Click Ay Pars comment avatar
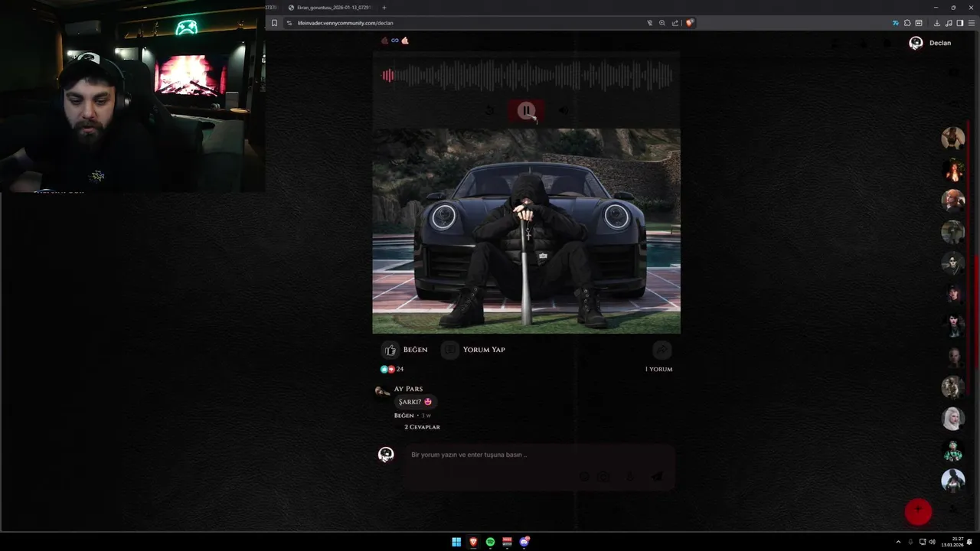 [x=383, y=391]
